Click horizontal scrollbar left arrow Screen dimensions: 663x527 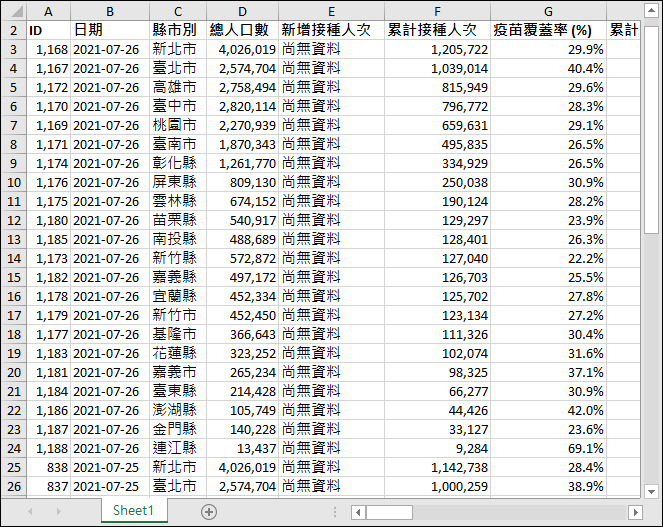click(358, 513)
